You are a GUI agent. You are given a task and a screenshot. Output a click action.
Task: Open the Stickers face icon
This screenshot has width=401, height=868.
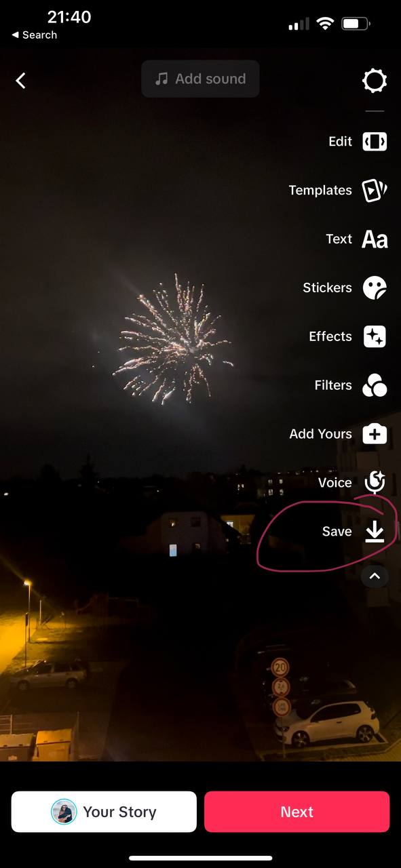coord(375,288)
